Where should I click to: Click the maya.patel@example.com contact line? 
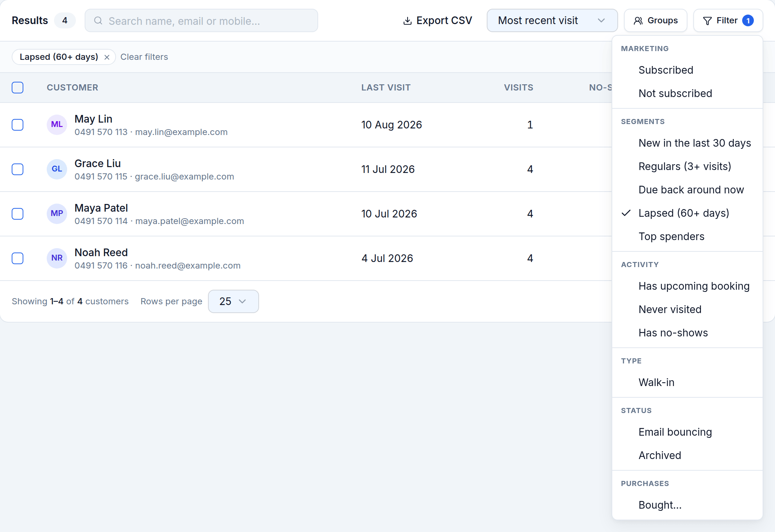pyautogui.click(x=159, y=221)
